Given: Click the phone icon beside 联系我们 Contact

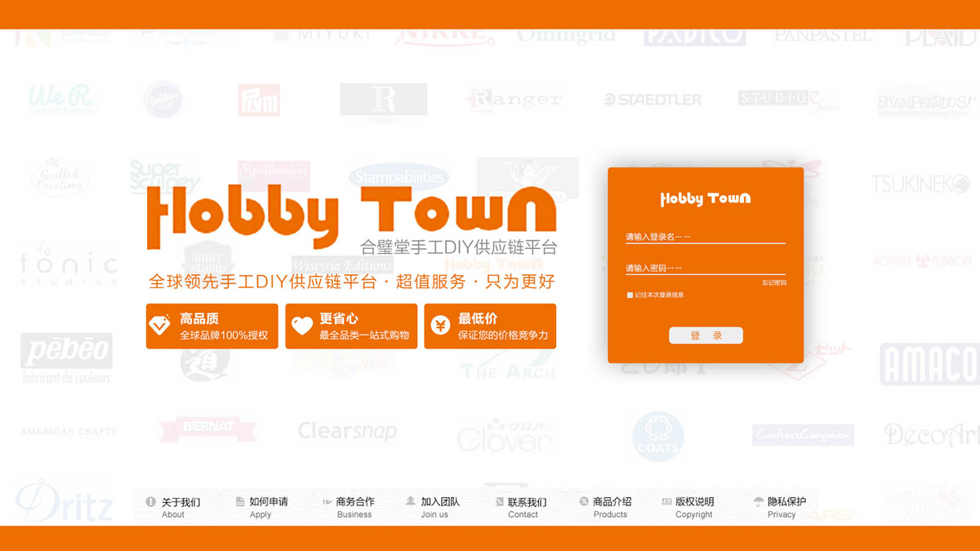Looking at the screenshot, I should 500,502.
